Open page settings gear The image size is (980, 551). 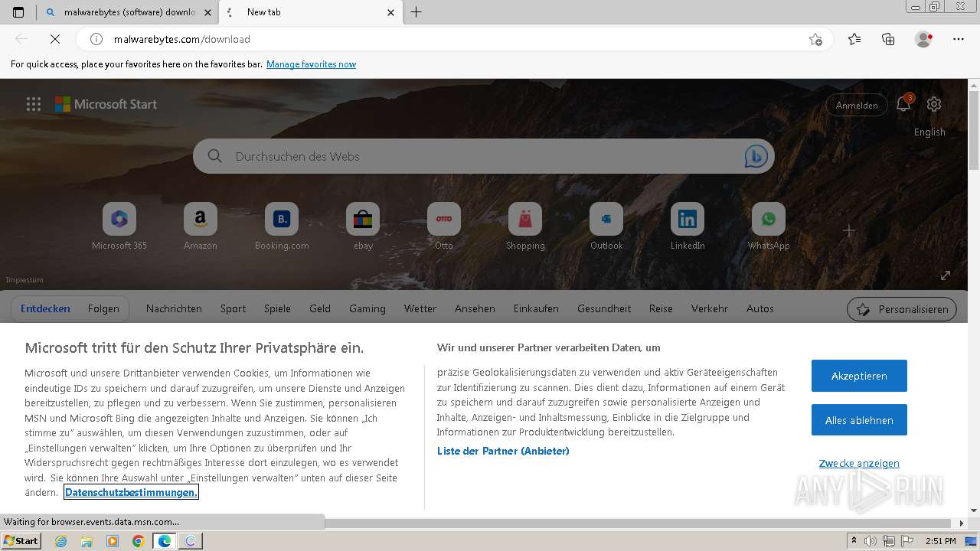point(934,105)
